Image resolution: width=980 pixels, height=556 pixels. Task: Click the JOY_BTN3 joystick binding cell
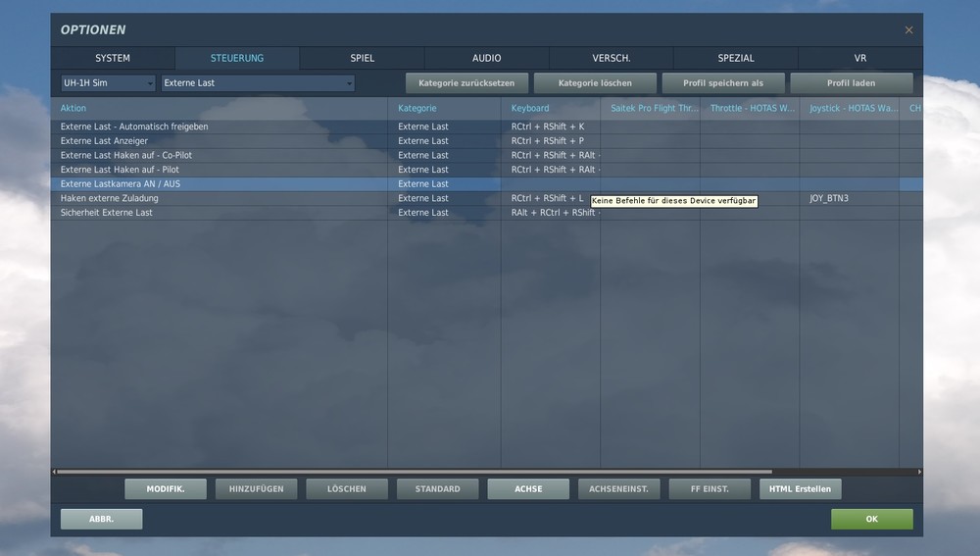pyautogui.click(x=850, y=198)
